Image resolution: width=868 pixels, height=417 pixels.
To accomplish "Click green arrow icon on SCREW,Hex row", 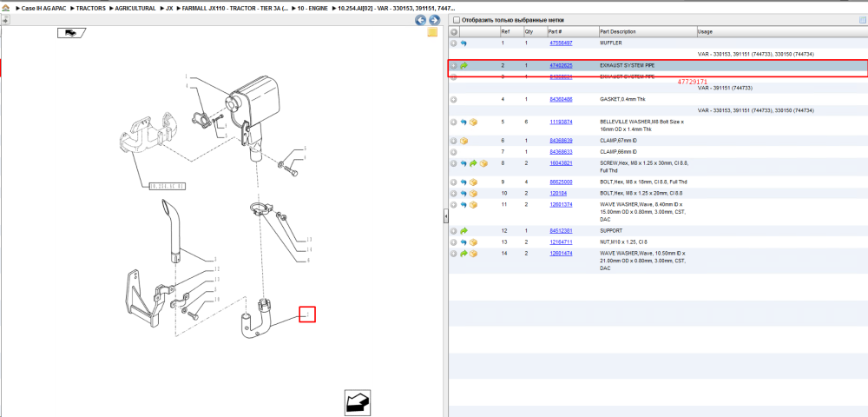I will coord(473,163).
